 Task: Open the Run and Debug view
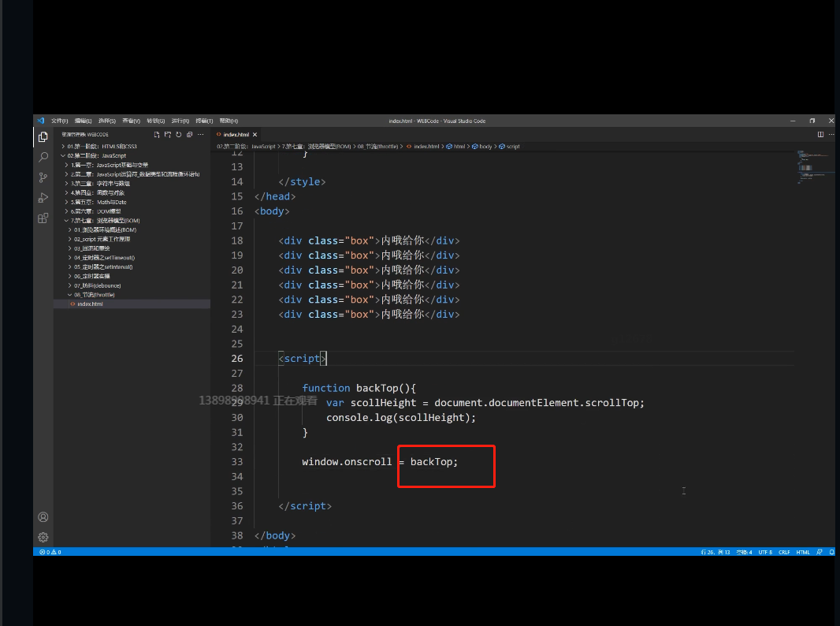(43, 198)
